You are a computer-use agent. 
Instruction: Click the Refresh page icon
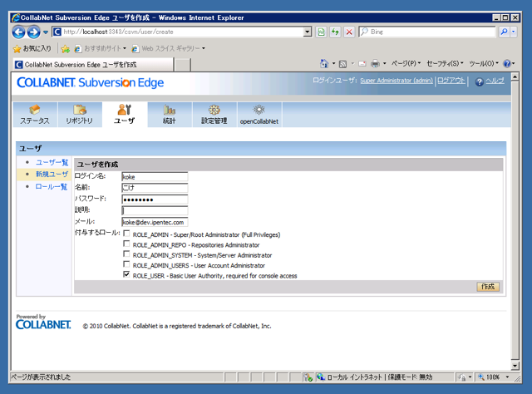click(x=335, y=32)
